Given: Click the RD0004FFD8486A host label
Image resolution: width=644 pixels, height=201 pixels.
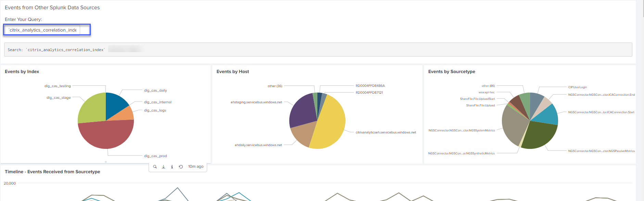Looking at the screenshot, I should (370, 86).
